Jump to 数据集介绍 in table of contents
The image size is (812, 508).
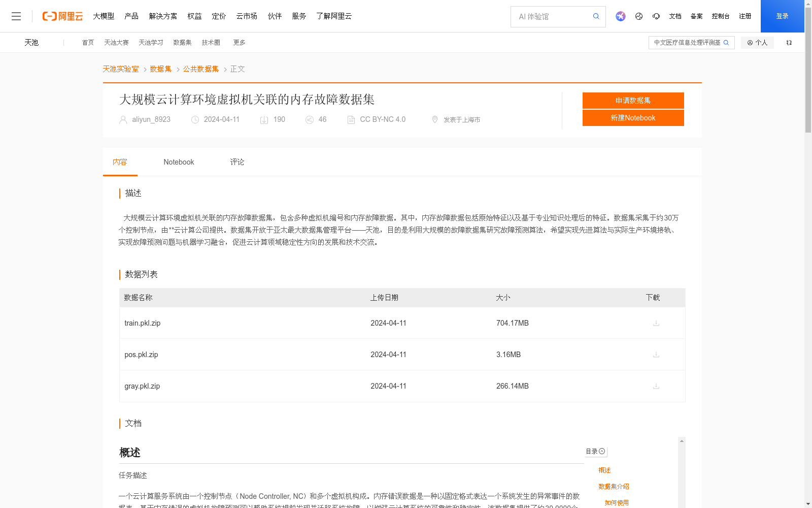[x=614, y=487]
